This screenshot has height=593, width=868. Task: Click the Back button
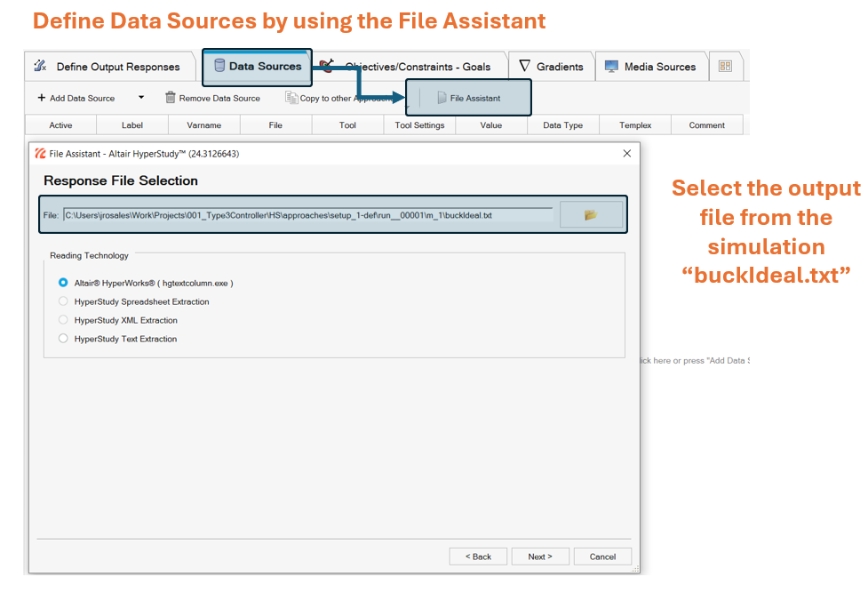478,557
